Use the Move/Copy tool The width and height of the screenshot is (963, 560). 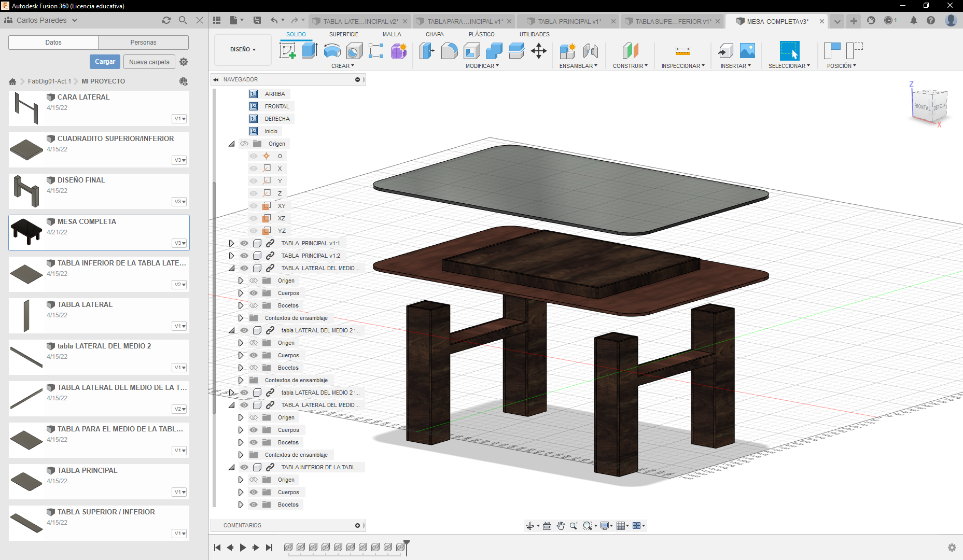click(539, 50)
